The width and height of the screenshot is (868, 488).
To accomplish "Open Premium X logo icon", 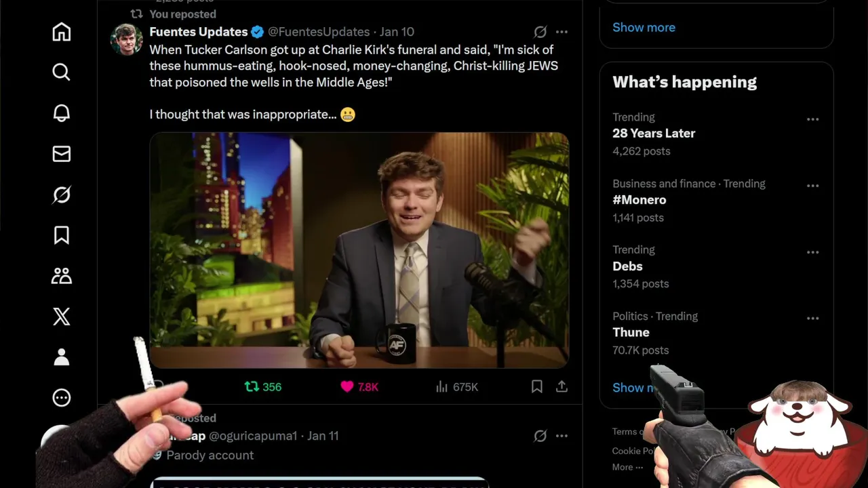I will 62,317.
